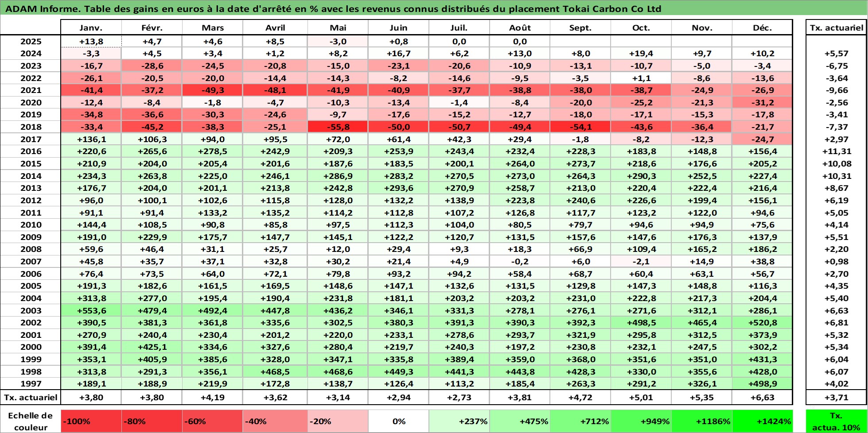Select cell +19,4 in the 2024 row
The image size is (868, 433).
641,54
